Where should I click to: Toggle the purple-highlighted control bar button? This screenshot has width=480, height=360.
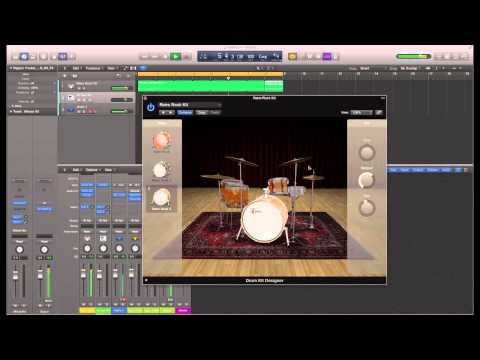[x=327, y=56]
